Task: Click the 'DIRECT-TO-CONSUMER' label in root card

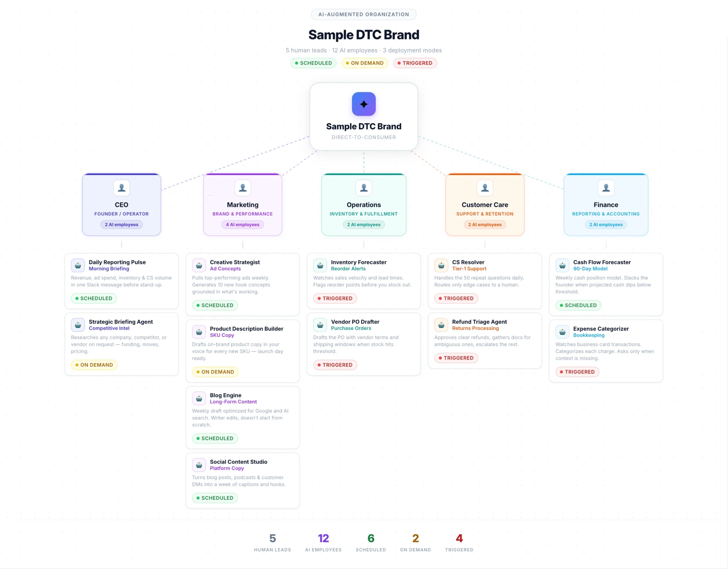Action: (x=364, y=137)
